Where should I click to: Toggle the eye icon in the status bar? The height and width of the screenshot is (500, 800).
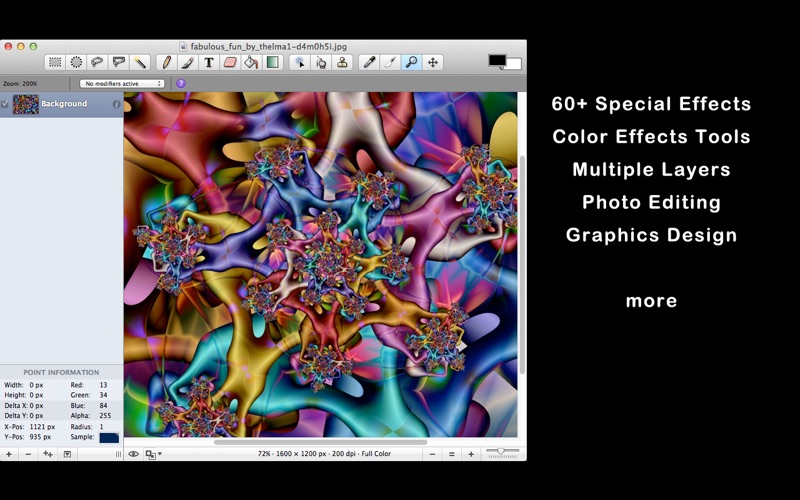(133, 454)
